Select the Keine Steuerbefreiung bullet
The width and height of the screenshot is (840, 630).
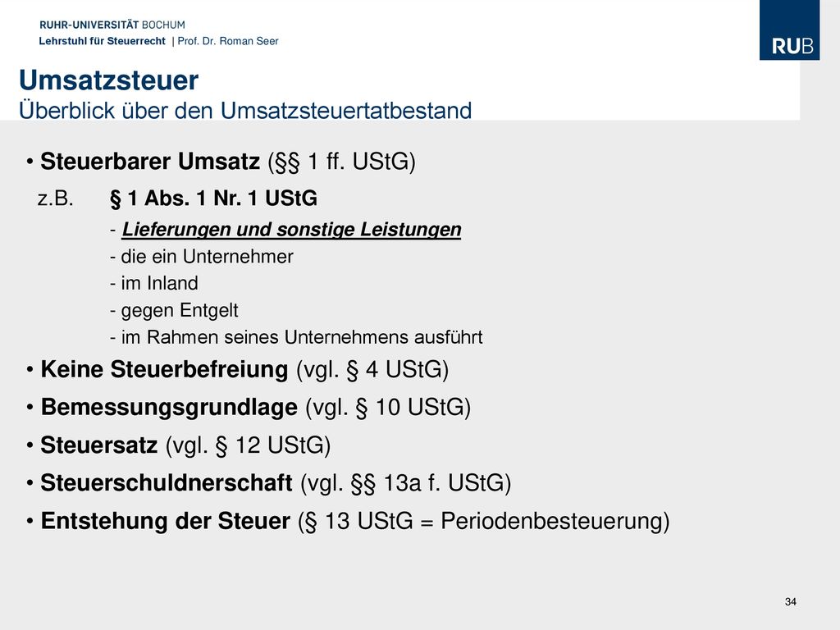[x=237, y=370]
